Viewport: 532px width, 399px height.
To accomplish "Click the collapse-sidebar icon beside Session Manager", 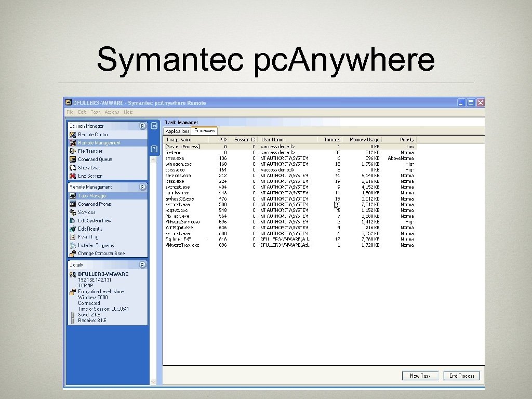I will (154, 126).
